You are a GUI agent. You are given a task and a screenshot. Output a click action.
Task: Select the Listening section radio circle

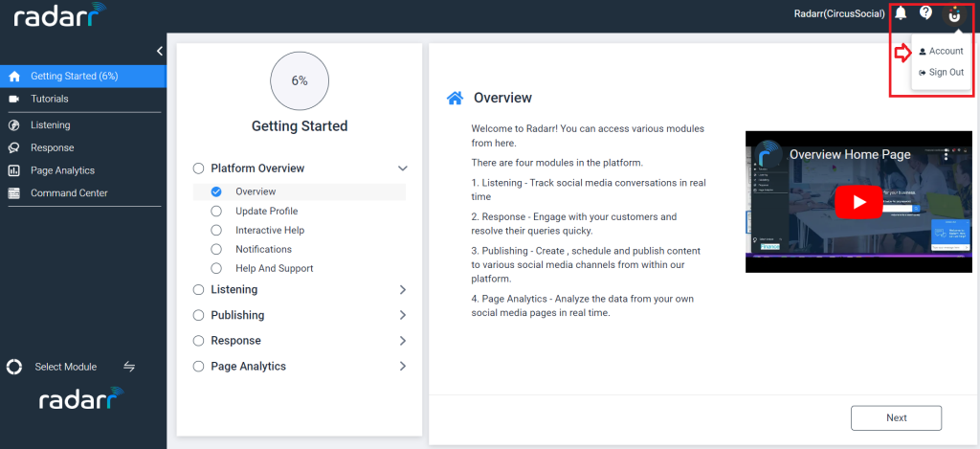click(199, 289)
